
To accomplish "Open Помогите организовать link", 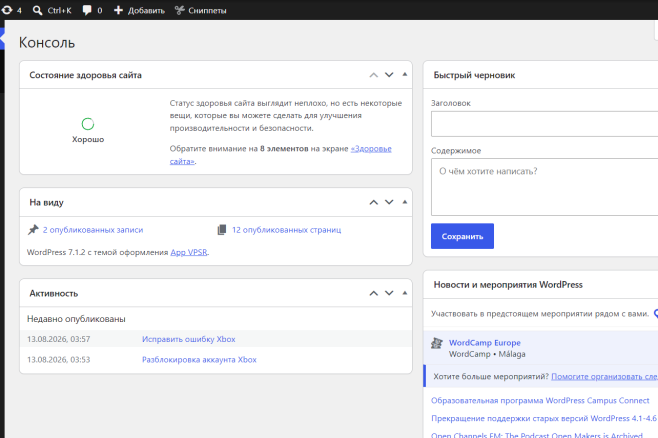I will [604, 376].
